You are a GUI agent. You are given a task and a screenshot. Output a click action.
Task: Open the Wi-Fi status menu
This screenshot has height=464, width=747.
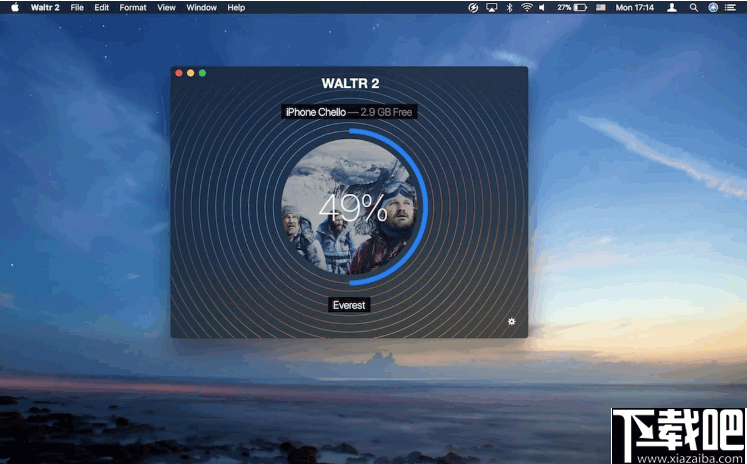526,7
